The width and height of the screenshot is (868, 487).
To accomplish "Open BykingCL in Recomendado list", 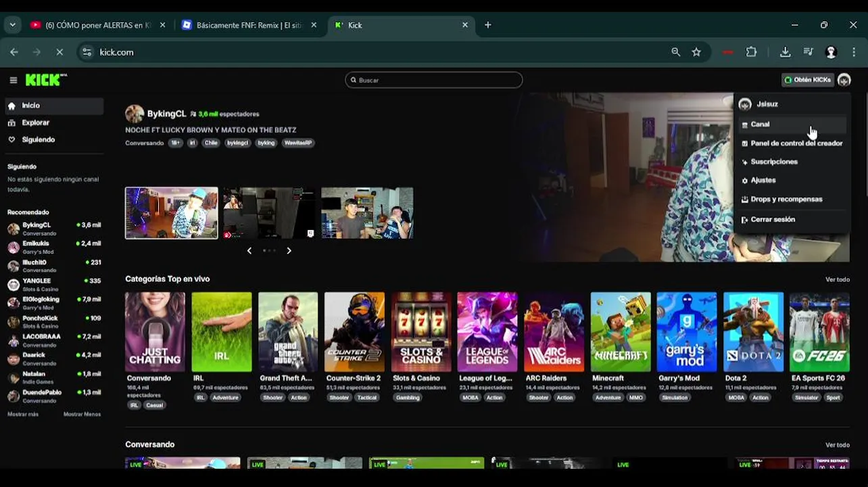I will coord(54,229).
